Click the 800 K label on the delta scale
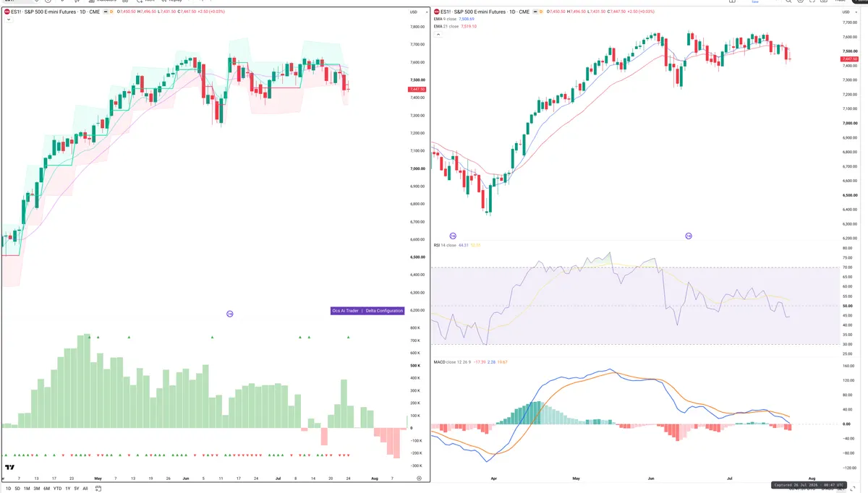 (415, 327)
